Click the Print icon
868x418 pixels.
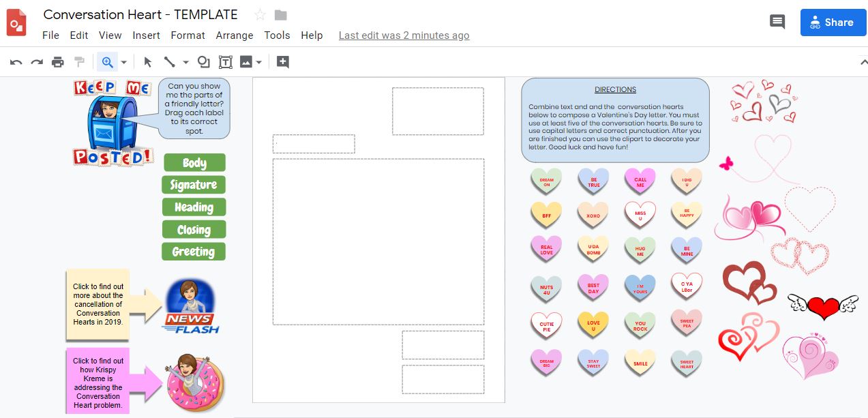pos(58,61)
